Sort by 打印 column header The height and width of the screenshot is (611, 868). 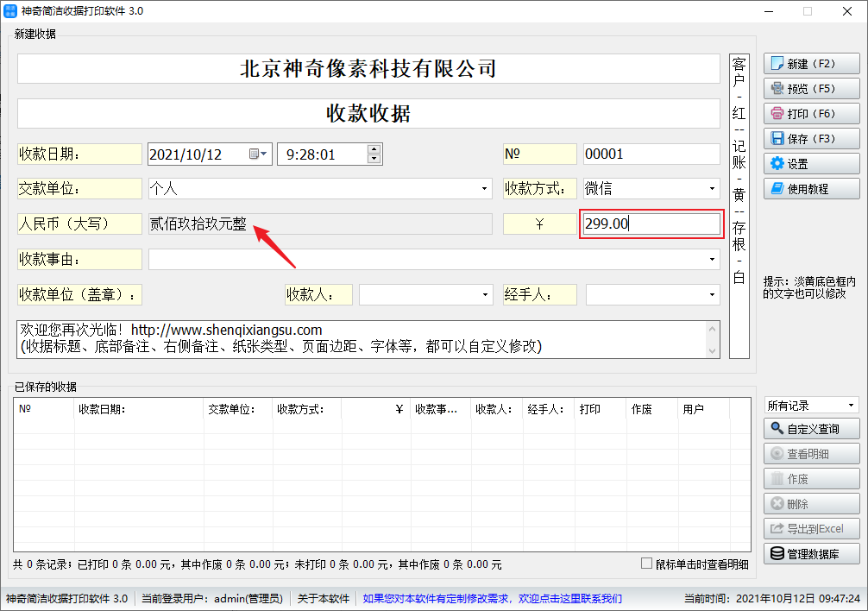(x=600, y=409)
